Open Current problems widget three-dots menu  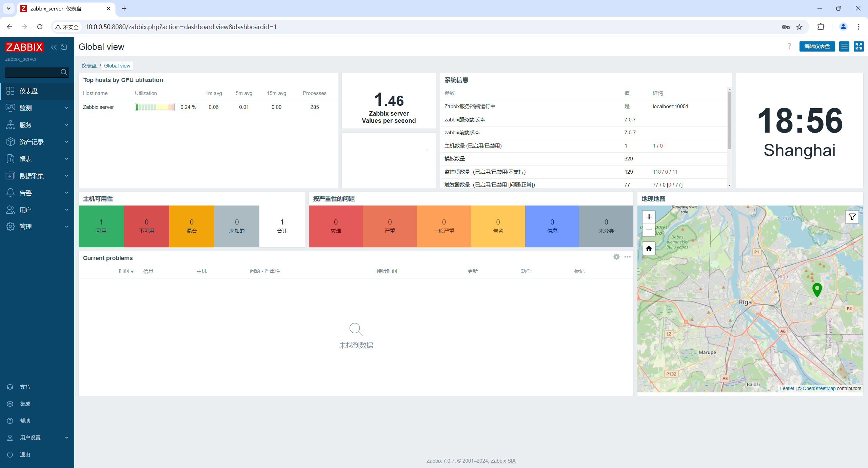627,257
